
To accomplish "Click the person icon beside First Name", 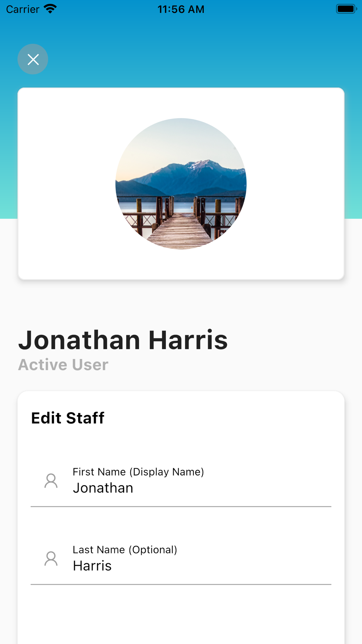I will [x=51, y=481].
